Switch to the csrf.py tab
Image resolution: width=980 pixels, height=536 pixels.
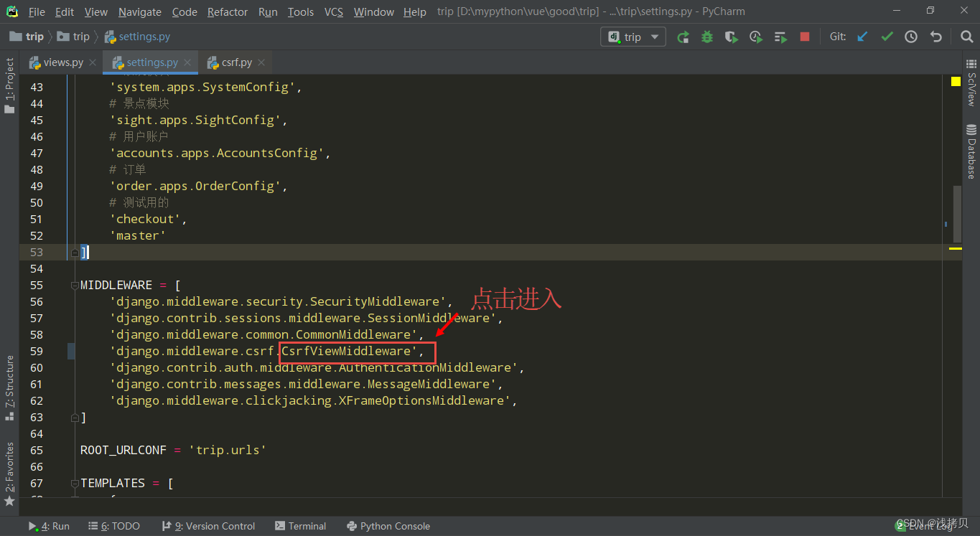[236, 62]
